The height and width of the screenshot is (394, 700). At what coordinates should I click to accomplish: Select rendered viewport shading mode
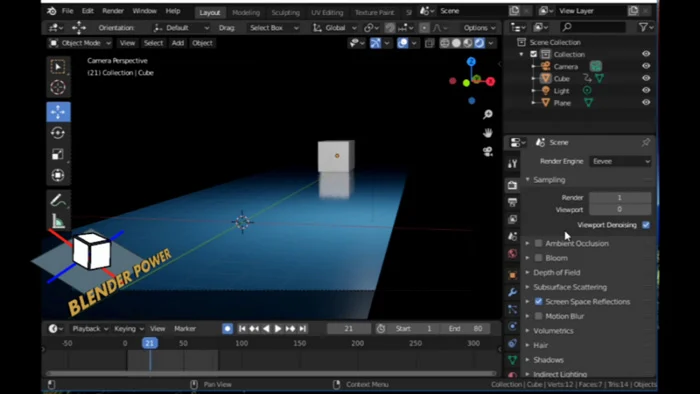[479, 43]
